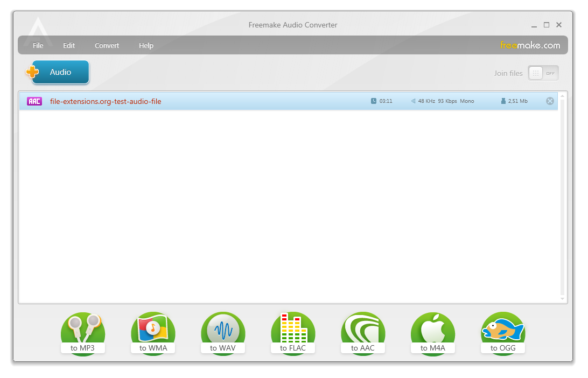Open the freemake.com link
The image size is (588, 378).
(x=531, y=45)
